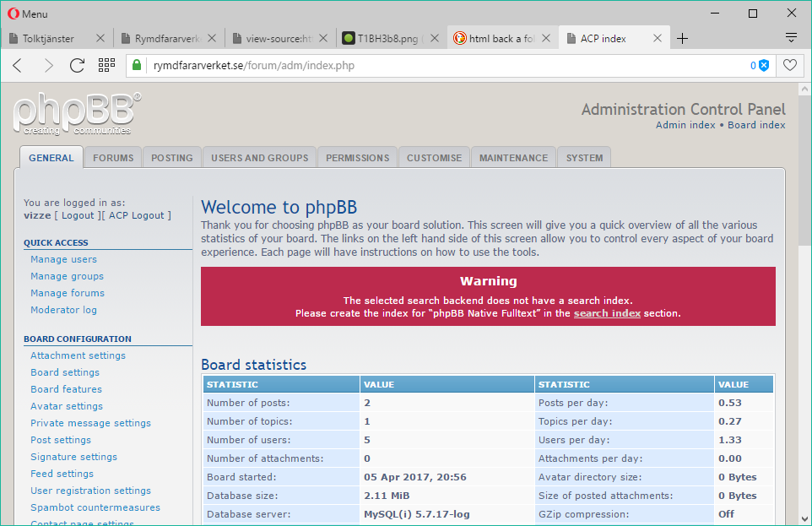Click the Admin index link
Screen dimensions: 812x526
click(x=685, y=125)
